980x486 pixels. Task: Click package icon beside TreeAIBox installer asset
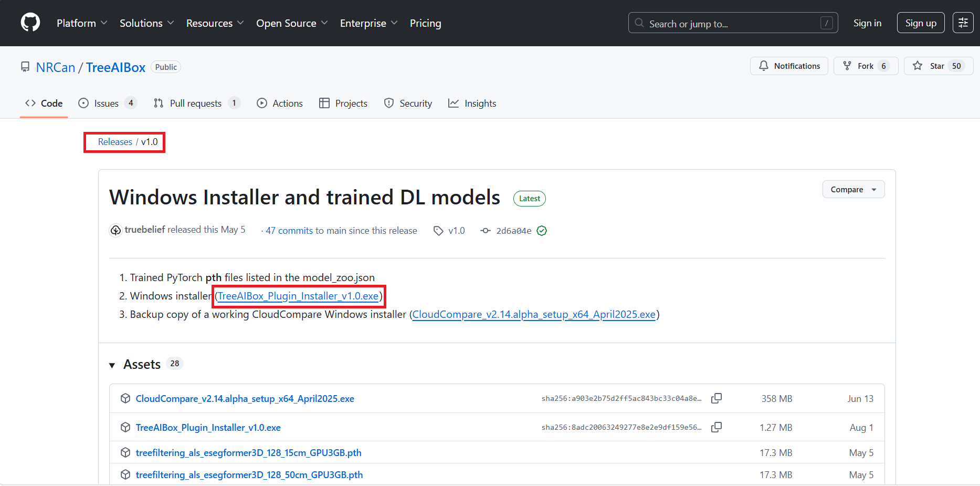click(x=125, y=427)
